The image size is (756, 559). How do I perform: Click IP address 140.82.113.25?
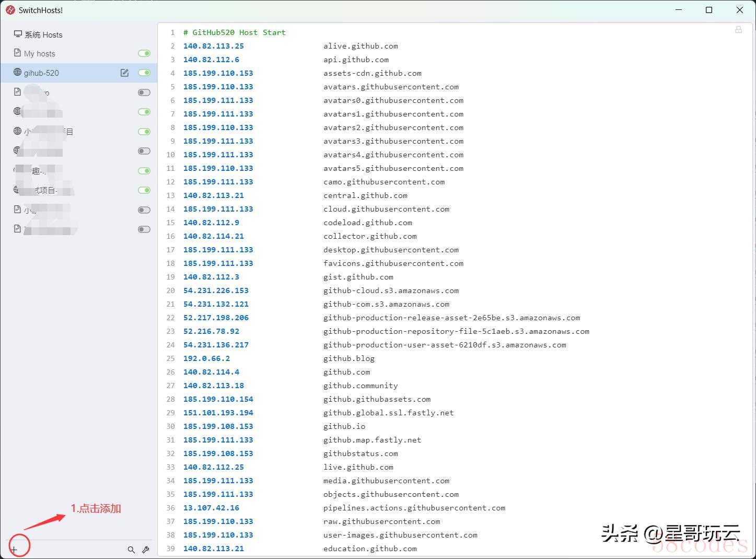coord(213,46)
